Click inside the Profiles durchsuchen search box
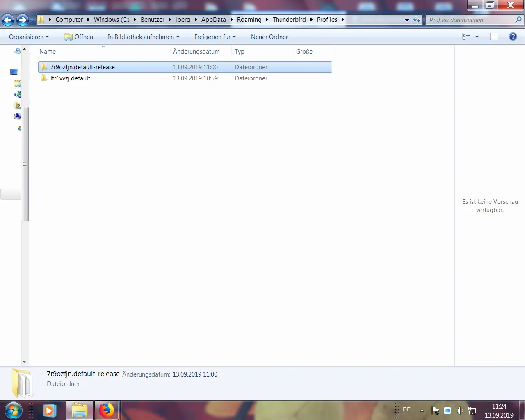Image resolution: width=525 pixels, height=420 pixels. pyautogui.click(x=470, y=20)
